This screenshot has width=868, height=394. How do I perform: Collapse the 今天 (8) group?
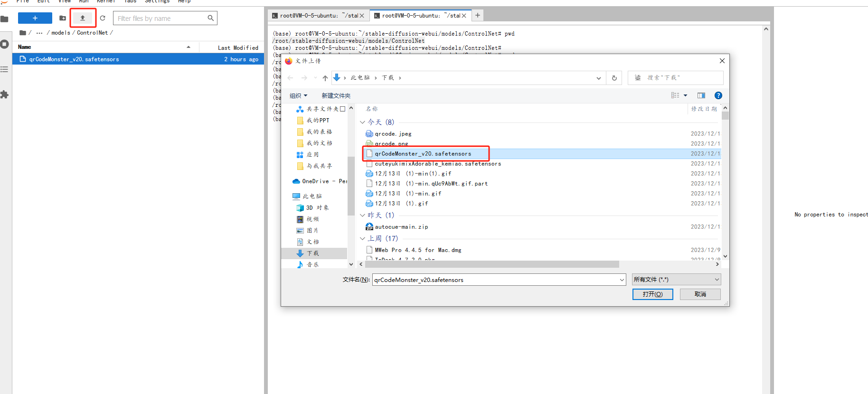[x=362, y=122]
